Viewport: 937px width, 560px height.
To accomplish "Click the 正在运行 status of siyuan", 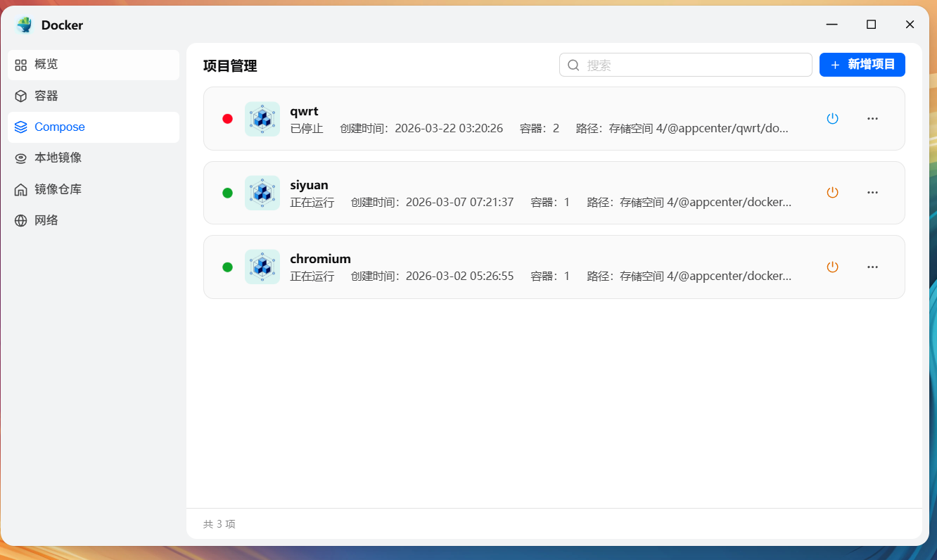I will [312, 202].
